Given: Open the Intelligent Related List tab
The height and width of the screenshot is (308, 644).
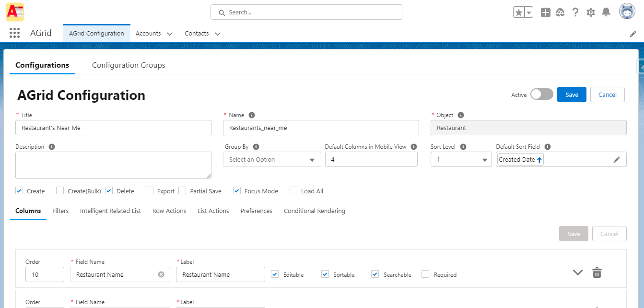Looking at the screenshot, I should (x=110, y=211).
